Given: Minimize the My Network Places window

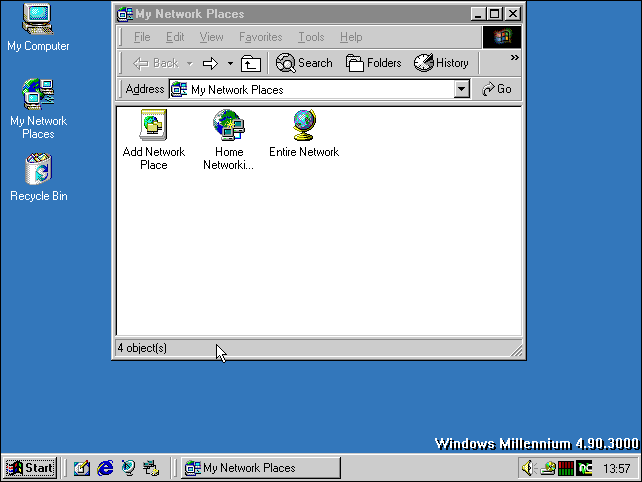Looking at the screenshot, I should [x=477, y=14].
